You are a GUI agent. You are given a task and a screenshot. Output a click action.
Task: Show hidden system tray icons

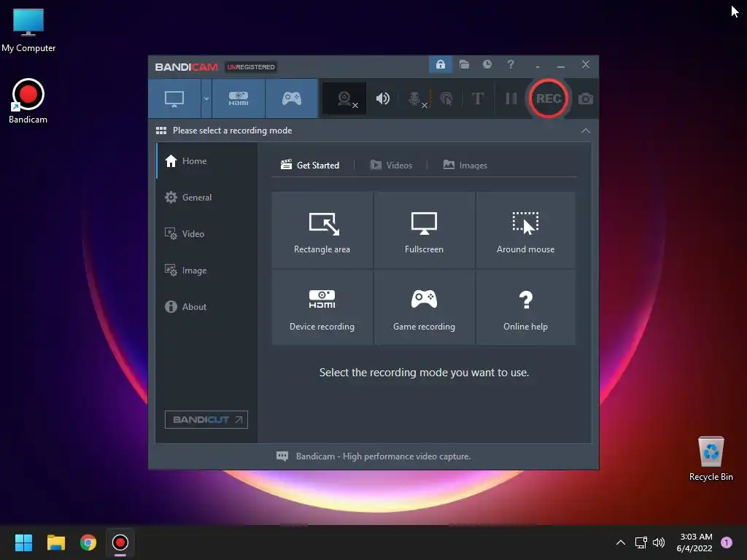[621, 542]
